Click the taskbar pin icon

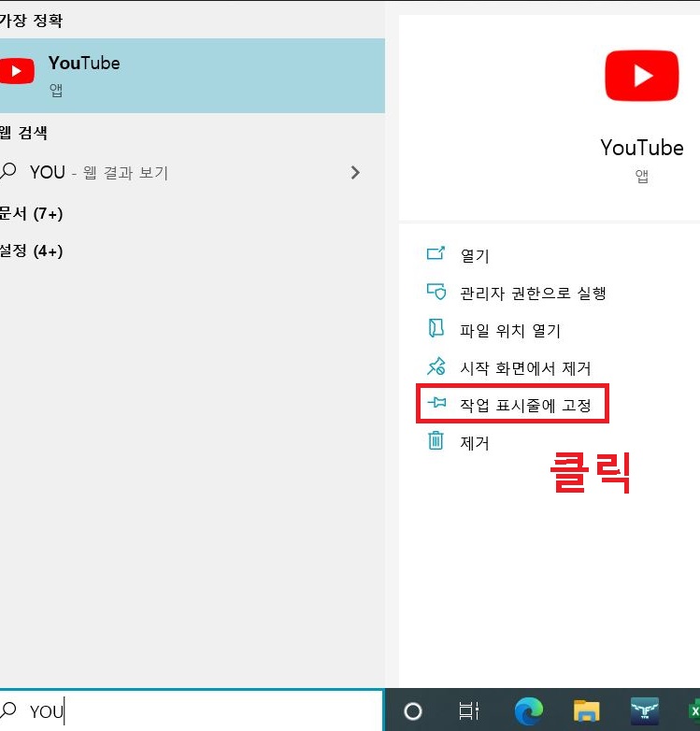[x=436, y=402]
